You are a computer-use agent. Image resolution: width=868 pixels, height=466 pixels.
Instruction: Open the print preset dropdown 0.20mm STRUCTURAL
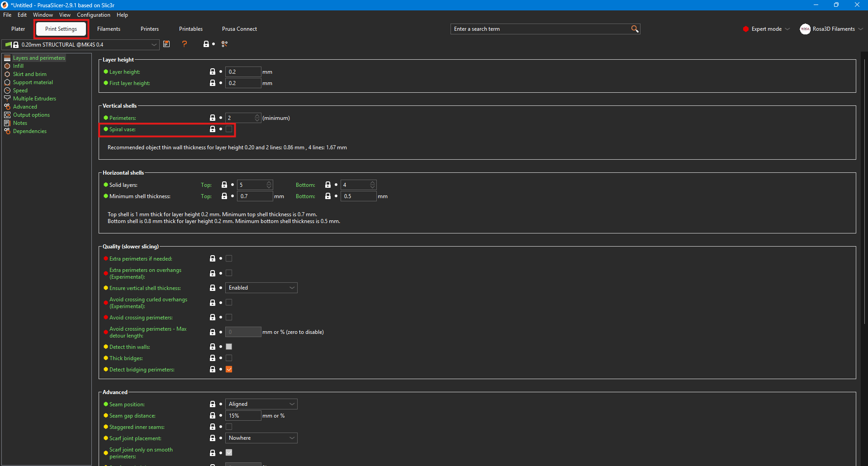81,44
